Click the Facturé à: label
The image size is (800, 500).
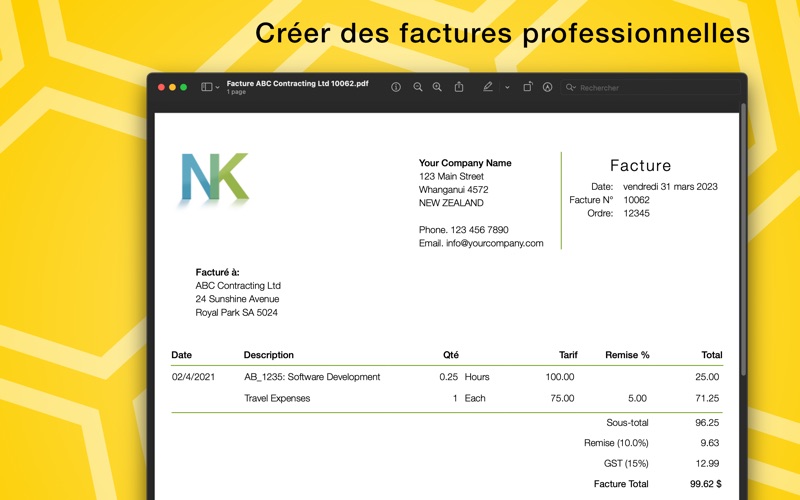(217, 272)
